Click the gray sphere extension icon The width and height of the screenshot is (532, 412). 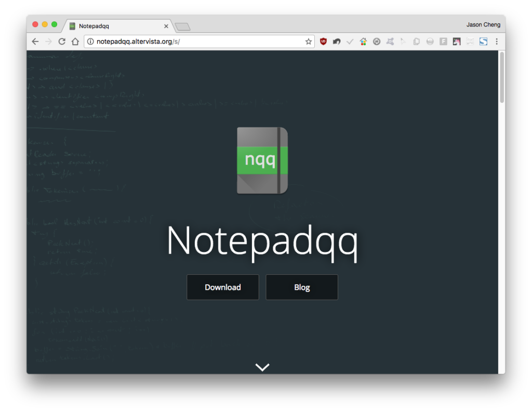(x=430, y=42)
